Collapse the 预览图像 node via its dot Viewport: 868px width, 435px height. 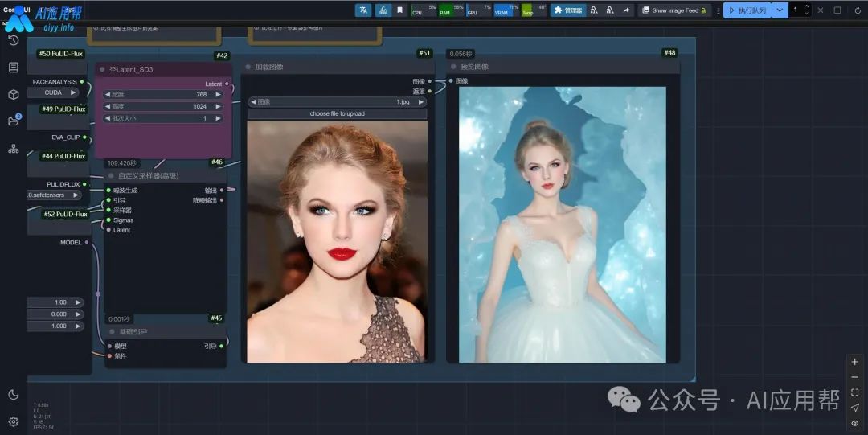453,67
